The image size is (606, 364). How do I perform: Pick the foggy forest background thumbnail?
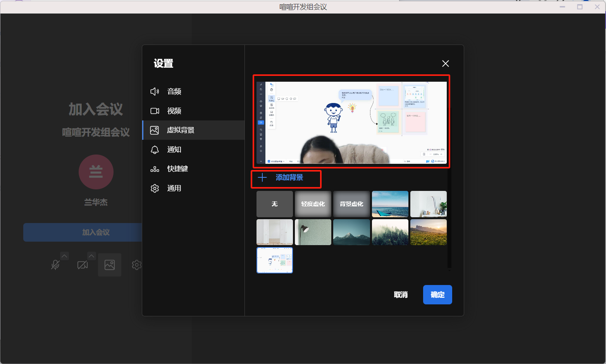pos(390,232)
